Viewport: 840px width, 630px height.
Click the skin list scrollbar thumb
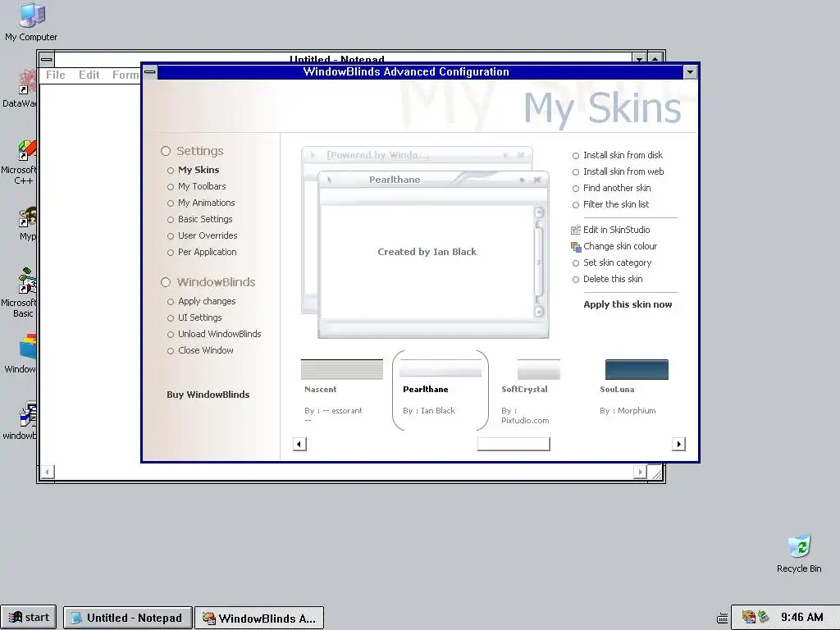coord(514,444)
